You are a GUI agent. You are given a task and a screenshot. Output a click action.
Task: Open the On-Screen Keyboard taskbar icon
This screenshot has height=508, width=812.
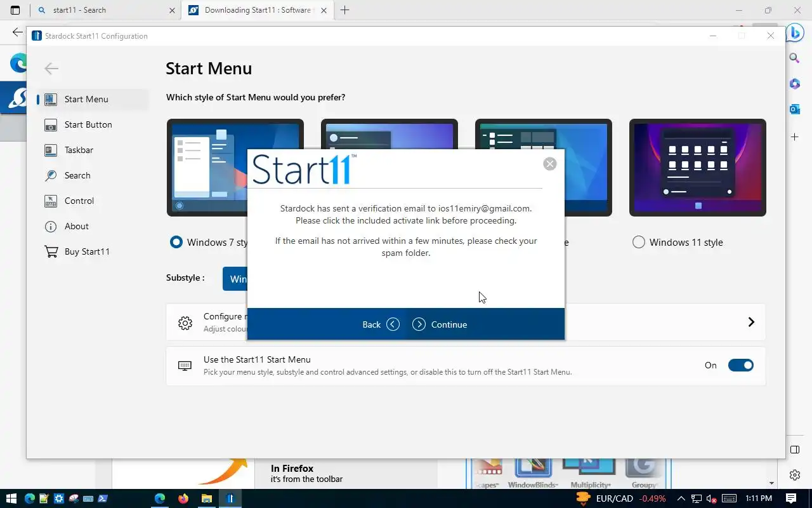point(88,498)
